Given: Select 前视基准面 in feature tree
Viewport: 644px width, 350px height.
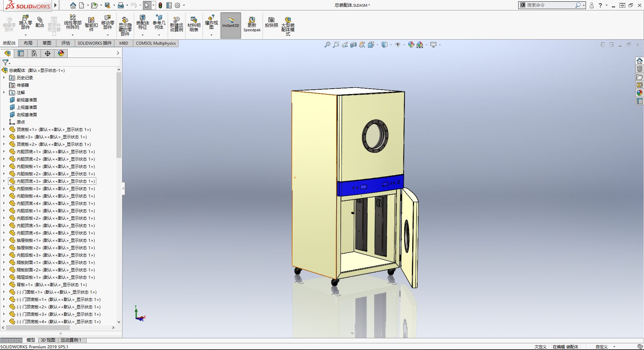Looking at the screenshot, I should 26,100.
